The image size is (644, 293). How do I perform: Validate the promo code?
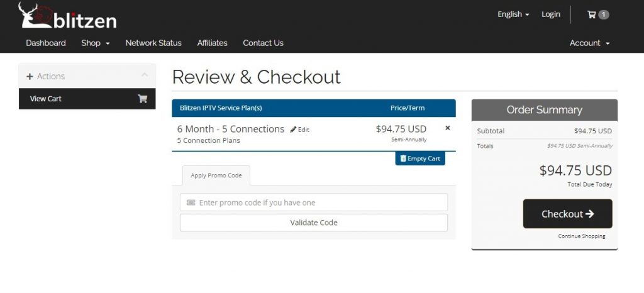point(314,223)
